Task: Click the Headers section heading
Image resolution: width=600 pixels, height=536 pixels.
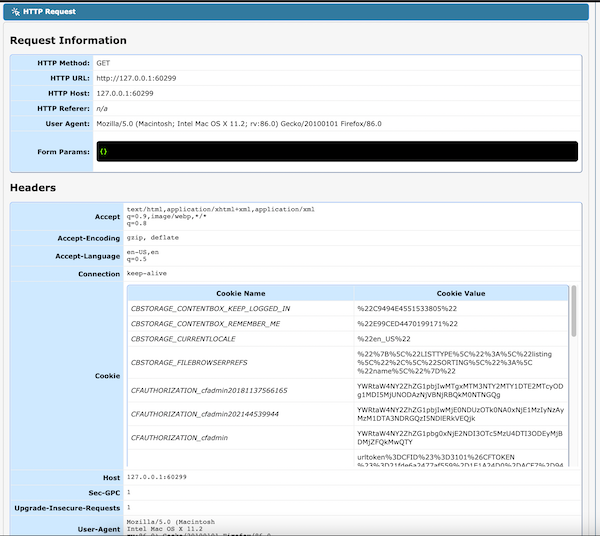Action: (x=33, y=187)
